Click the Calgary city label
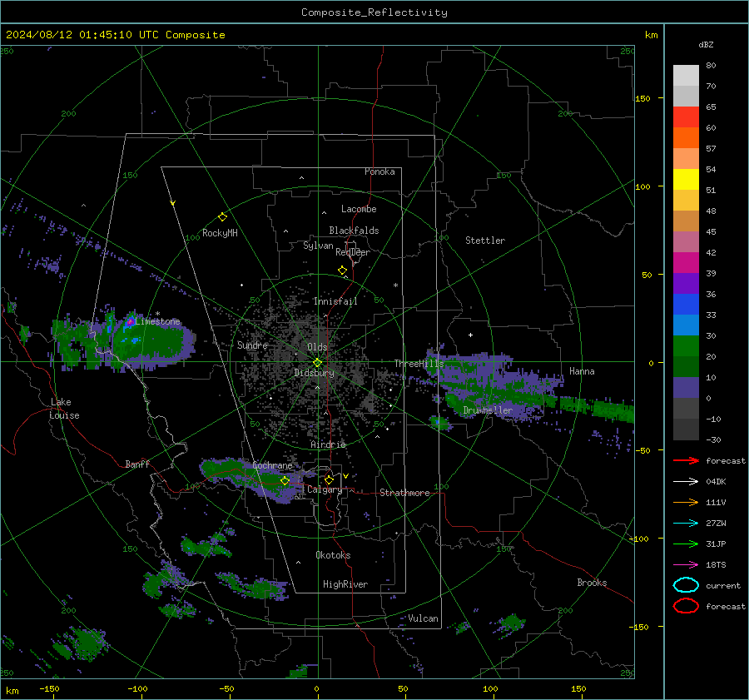Viewport: 749px width, 700px height. [x=325, y=489]
